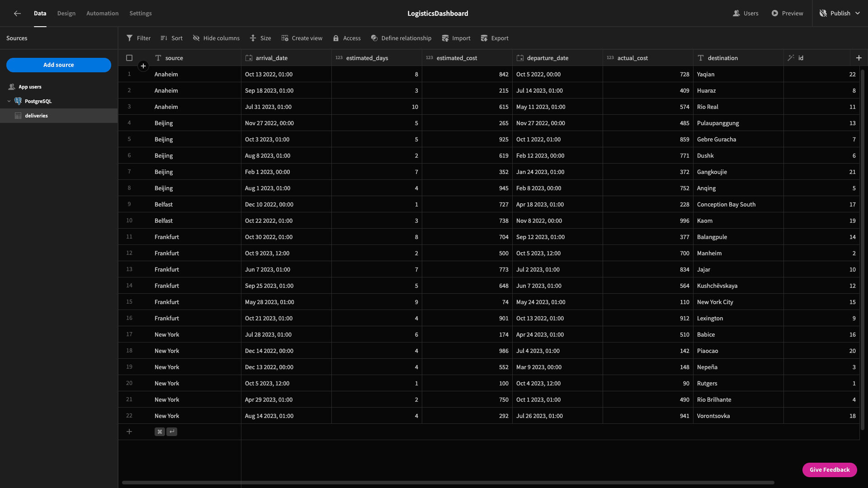Screen dimensions: 868x488
Task: Open table Access settings
Action: tap(347, 38)
